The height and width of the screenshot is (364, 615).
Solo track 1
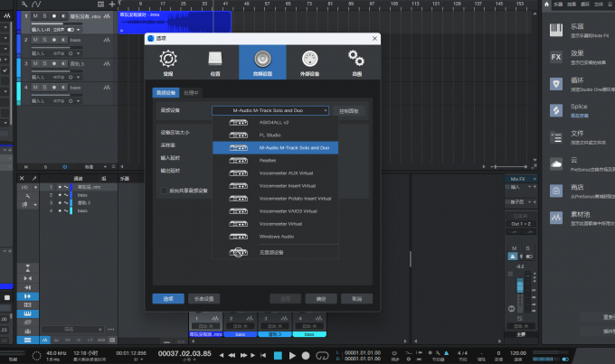44,16
